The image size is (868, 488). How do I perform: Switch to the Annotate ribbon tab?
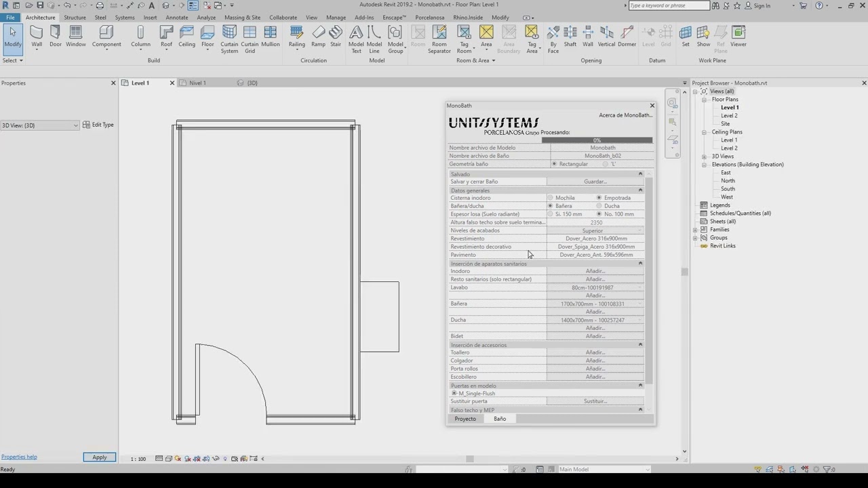click(x=177, y=18)
